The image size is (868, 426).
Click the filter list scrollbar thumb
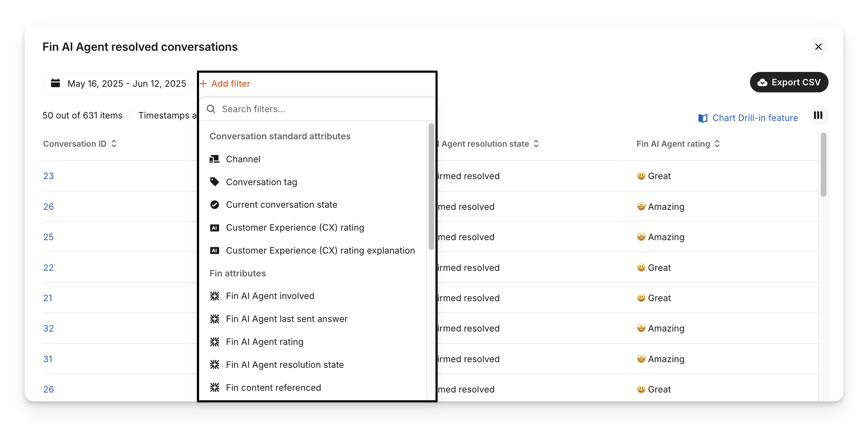[x=431, y=186]
